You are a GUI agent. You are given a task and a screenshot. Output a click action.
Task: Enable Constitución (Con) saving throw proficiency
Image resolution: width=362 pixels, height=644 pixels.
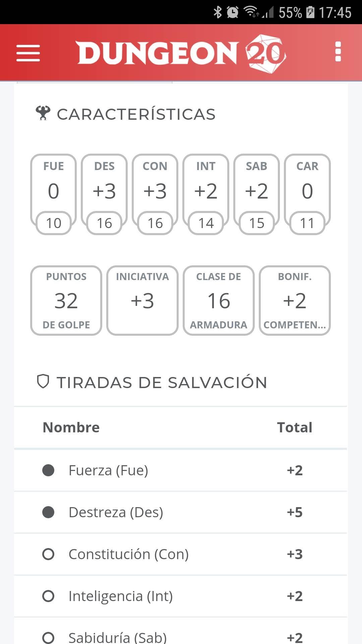(48, 554)
